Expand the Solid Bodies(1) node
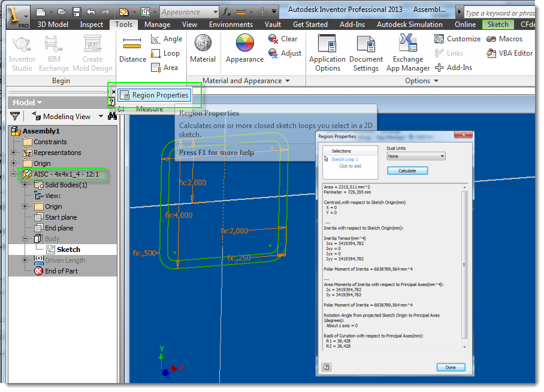 (25, 185)
